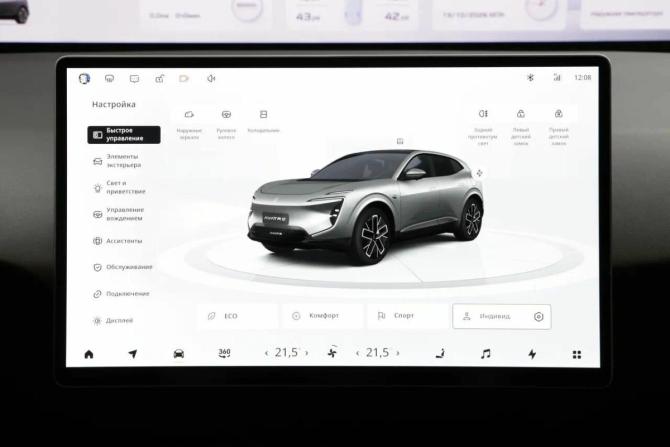Image resolution: width=670 pixels, height=447 pixels.
Task: Toggle the rear fog light
Action: (x=483, y=127)
